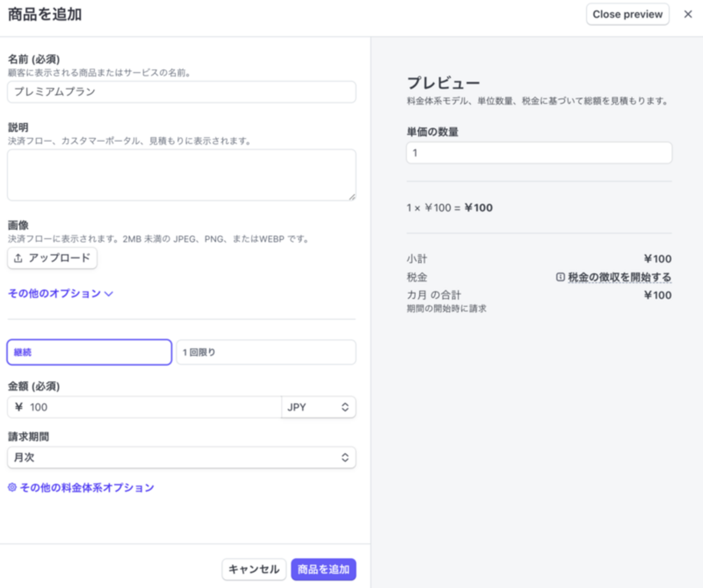Click the yen symbol in amount field
703x588 pixels.
pyautogui.click(x=19, y=407)
